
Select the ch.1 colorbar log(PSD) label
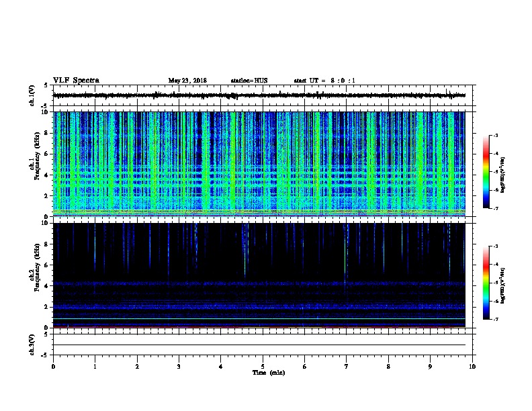point(503,175)
